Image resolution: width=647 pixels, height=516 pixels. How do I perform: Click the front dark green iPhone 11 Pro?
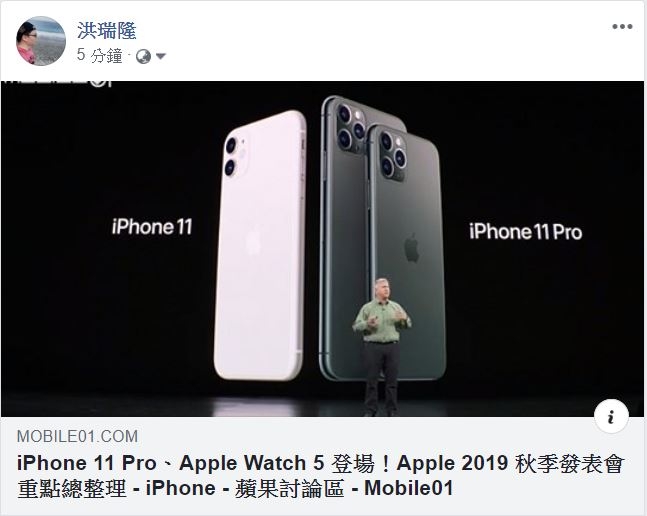click(x=406, y=252)
